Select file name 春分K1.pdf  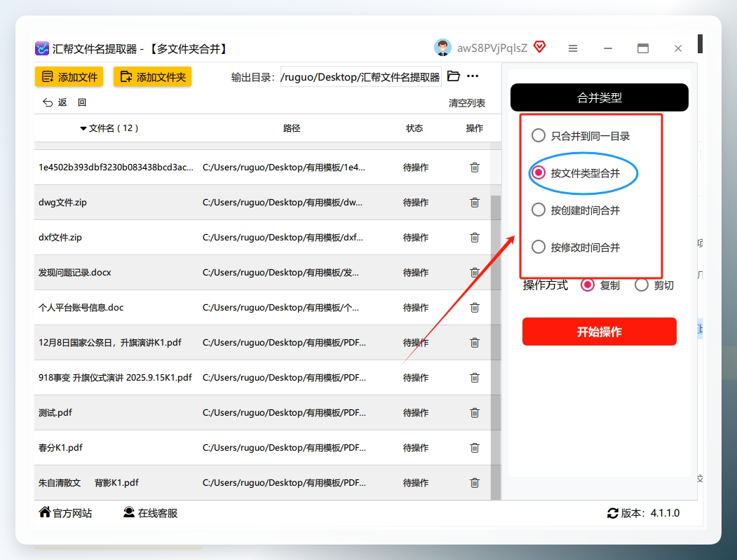tap(60, 448)
